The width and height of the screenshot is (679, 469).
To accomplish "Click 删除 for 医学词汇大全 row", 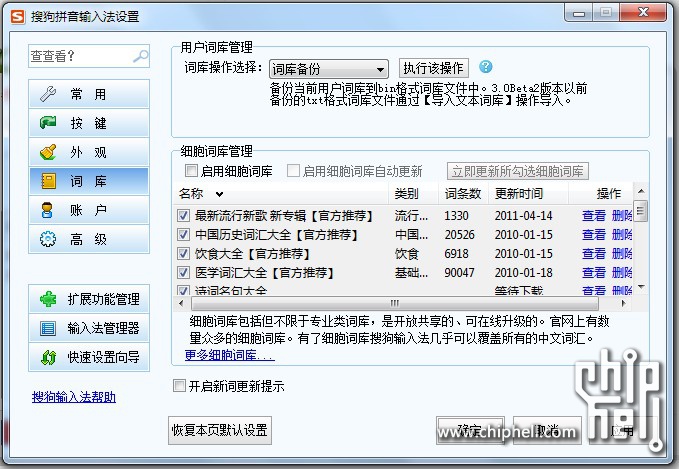I will [x=622, y=272].
